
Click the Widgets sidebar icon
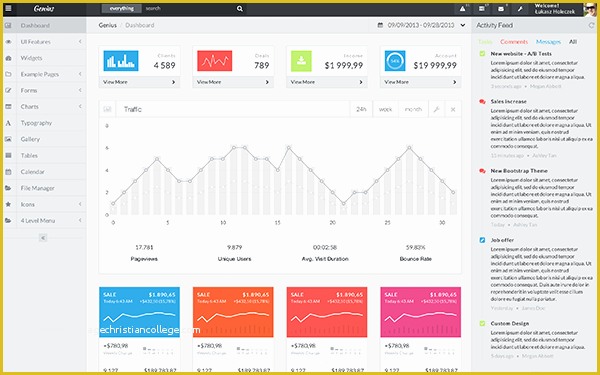pyautogui.click(x=8, y=58)
